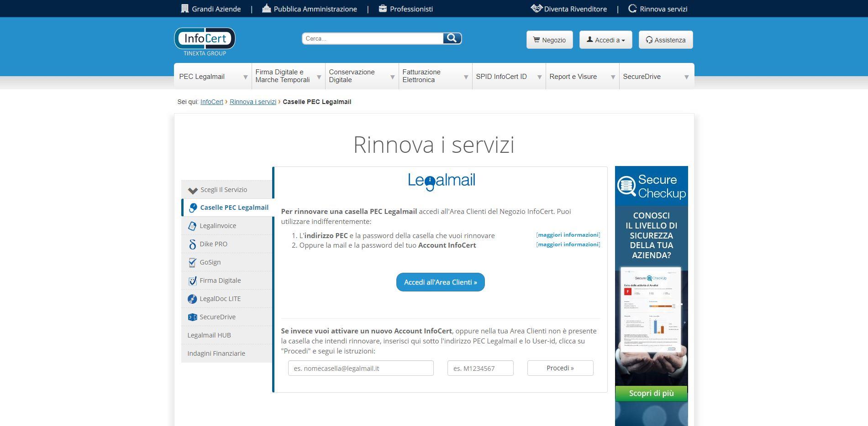
Task: Click the GoSign checkmark icon
Action: click(x=192, y=262)
